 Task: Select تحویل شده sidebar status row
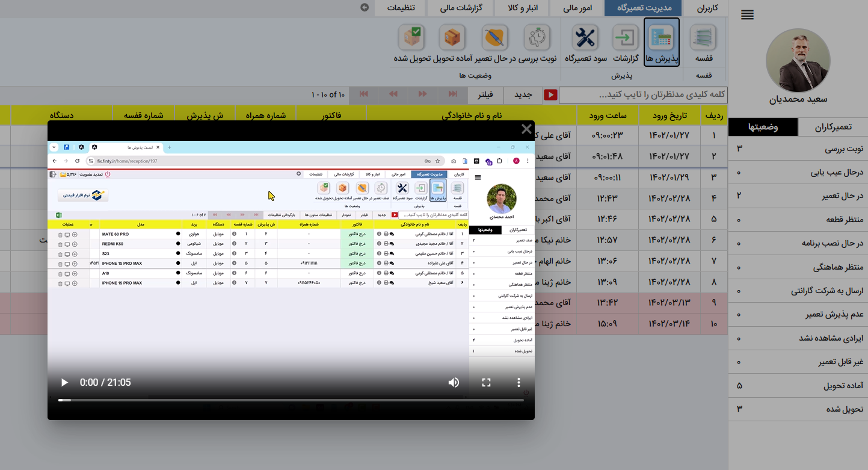[x=798, y=409]
